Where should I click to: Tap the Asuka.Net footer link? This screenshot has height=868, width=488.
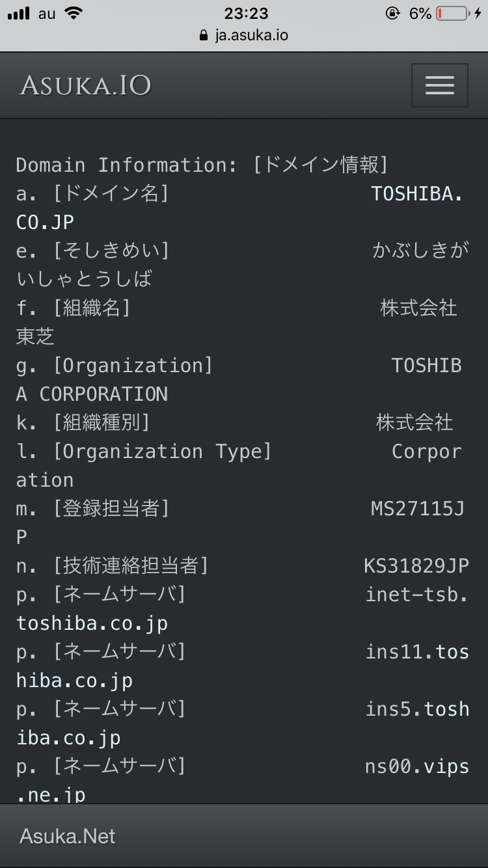pyautogui.click(x=68, y=836)
